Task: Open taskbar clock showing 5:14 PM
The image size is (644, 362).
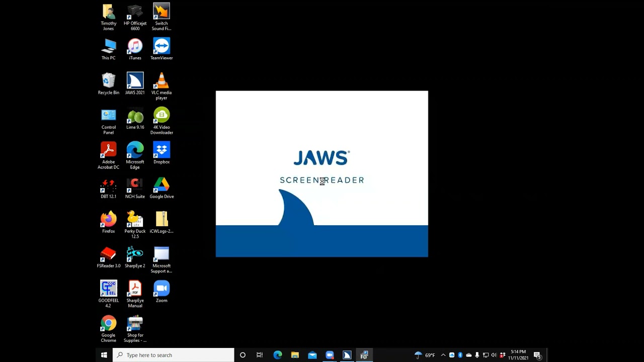Action: pos(518,355)
